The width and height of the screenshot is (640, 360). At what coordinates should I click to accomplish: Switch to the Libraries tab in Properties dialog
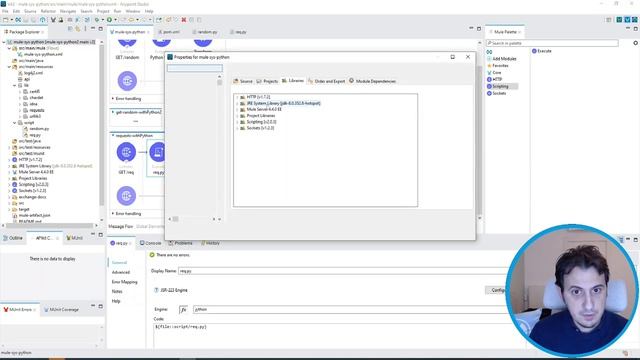tap(293, 81)
